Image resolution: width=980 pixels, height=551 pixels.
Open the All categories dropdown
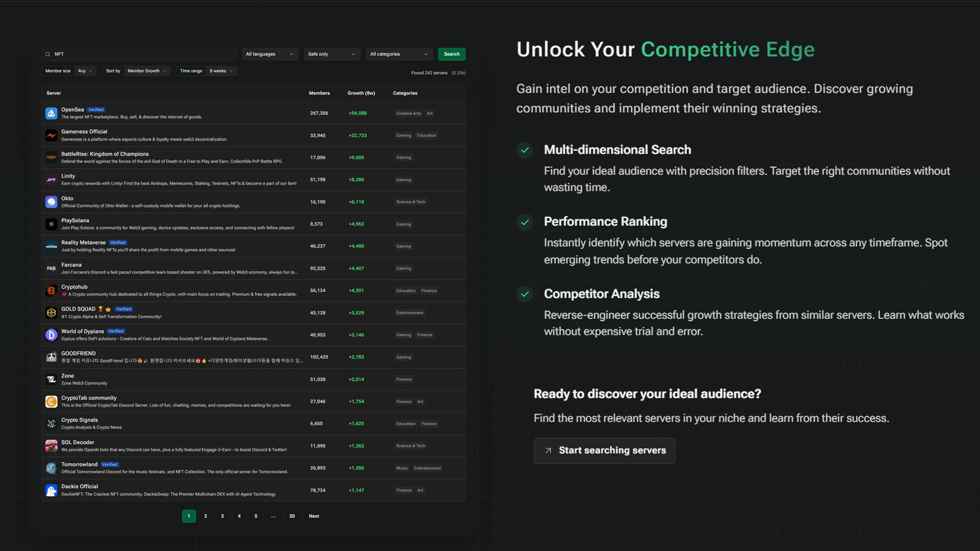(399, 54)
